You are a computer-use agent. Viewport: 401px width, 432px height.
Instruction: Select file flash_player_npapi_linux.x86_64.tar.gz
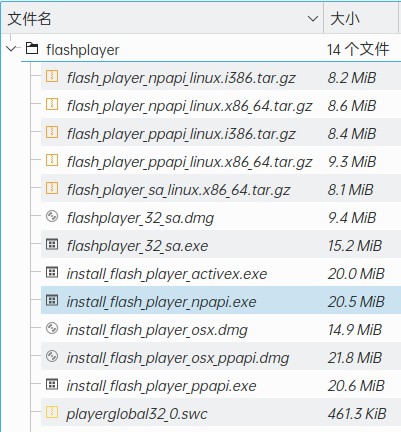pyautogui.click(x=189, y=106)
